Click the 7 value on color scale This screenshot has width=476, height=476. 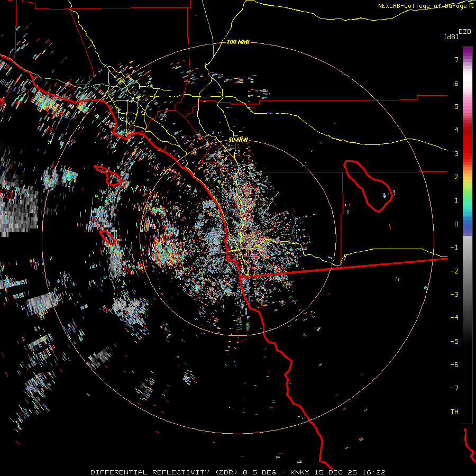click(x=456, y=59)
